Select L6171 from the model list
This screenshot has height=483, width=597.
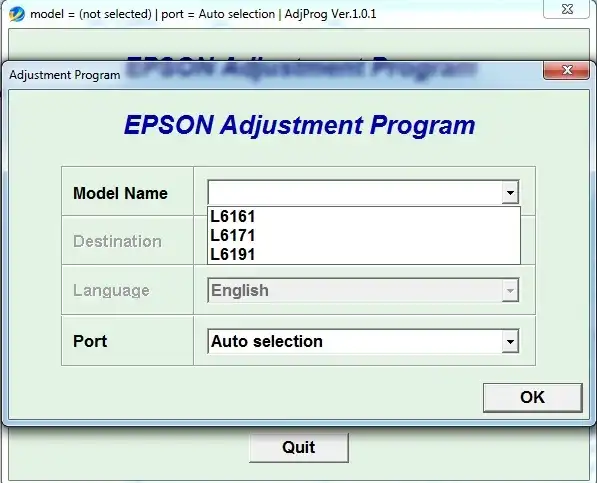[364, 236]
